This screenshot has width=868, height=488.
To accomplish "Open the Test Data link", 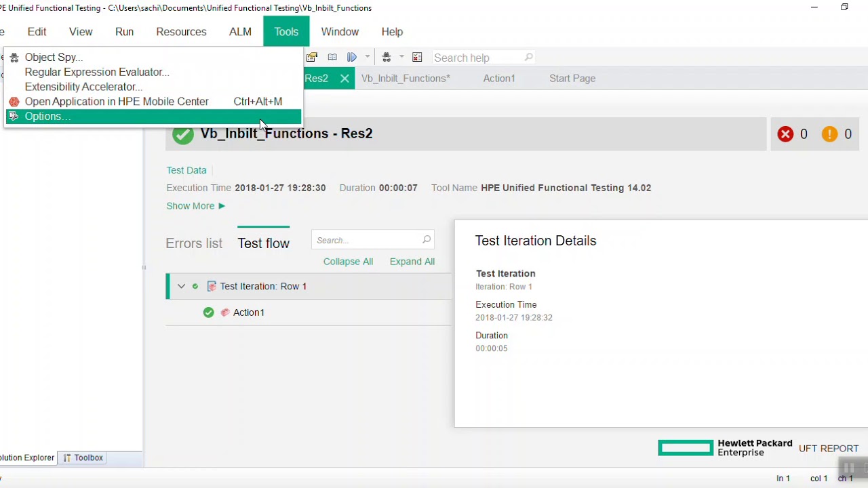I will coord(186,171).
